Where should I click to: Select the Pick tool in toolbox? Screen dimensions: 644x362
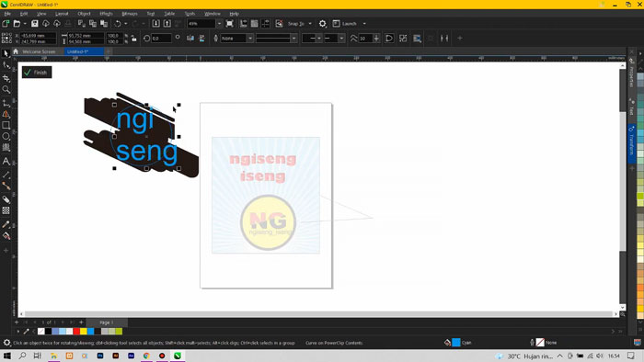(x=6, y=53)
